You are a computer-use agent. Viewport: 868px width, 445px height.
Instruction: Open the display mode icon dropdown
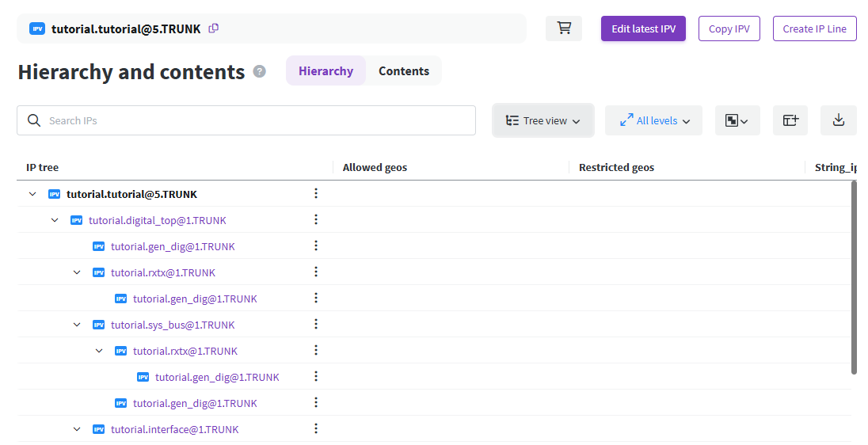[x=737, y=120]
